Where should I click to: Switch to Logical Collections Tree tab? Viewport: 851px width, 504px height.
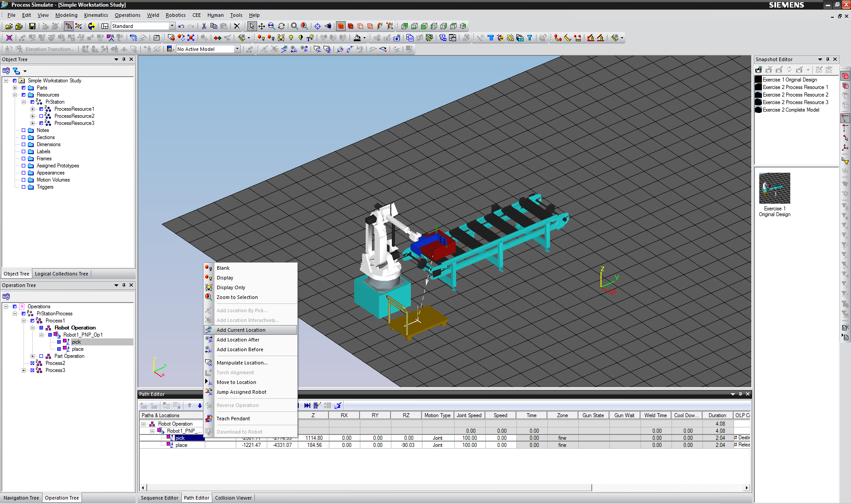pyautogui.click(x=62, y=274)
